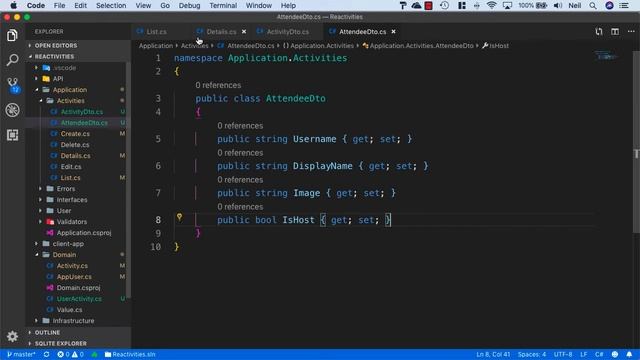This screenshot has width=640, height=360.
Task: Open the Apple menu
Action: pos(13,5)
